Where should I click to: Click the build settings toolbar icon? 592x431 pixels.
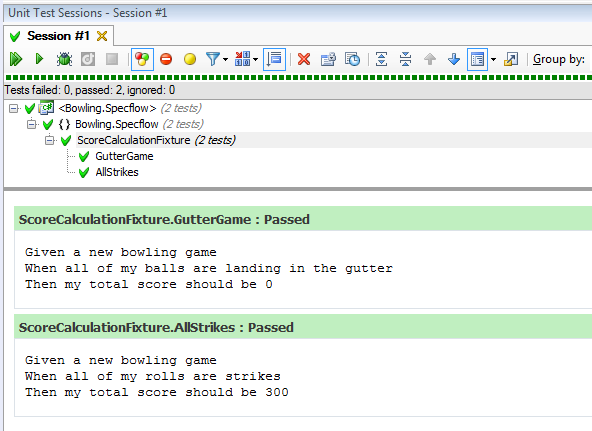click(x=328, y=59)
